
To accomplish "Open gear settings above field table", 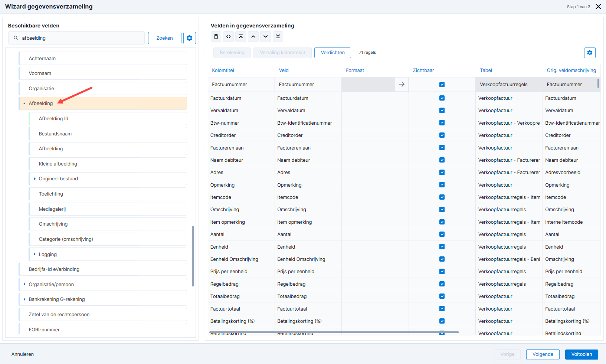I will pyautogui.click(x=590, y=53).
